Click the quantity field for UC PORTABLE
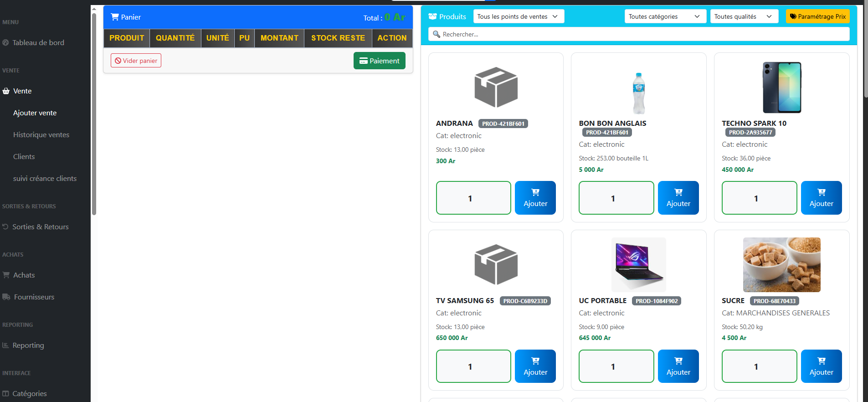 point(616,366)
